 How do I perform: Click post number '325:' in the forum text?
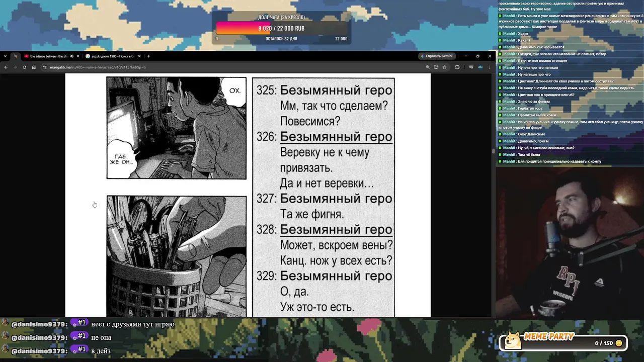tap(267, 90)
